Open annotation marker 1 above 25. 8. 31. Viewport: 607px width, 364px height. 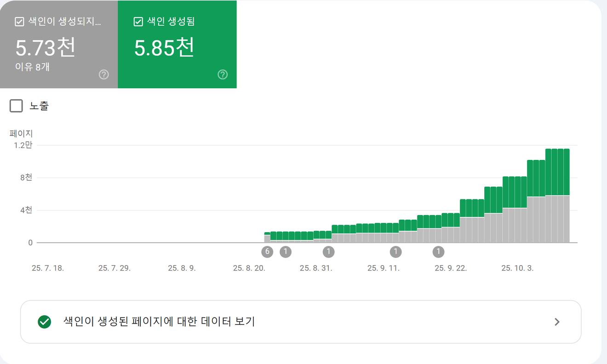click(328, 252)
